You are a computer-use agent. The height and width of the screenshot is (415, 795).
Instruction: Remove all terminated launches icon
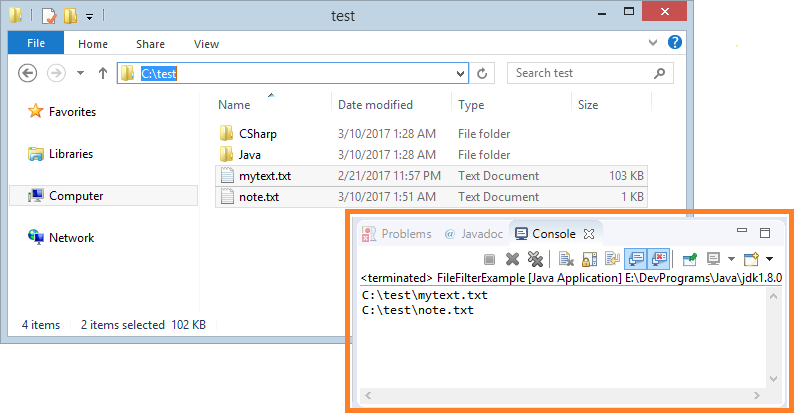535,259
